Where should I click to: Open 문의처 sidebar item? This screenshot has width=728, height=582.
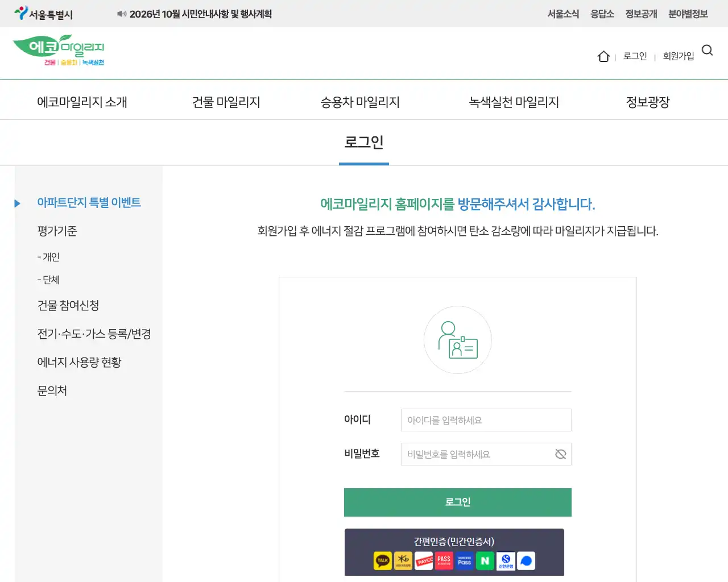tap(52, 391)
